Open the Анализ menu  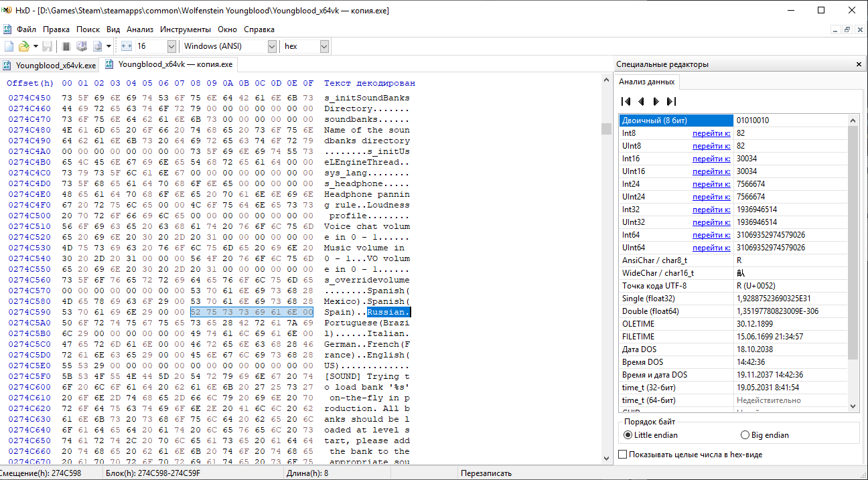[x=140, y=29]
